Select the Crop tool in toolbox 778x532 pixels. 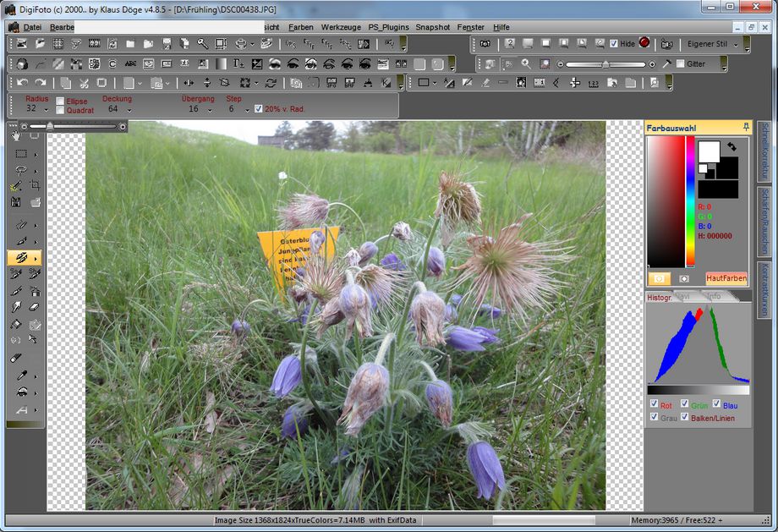coord(36,185)
